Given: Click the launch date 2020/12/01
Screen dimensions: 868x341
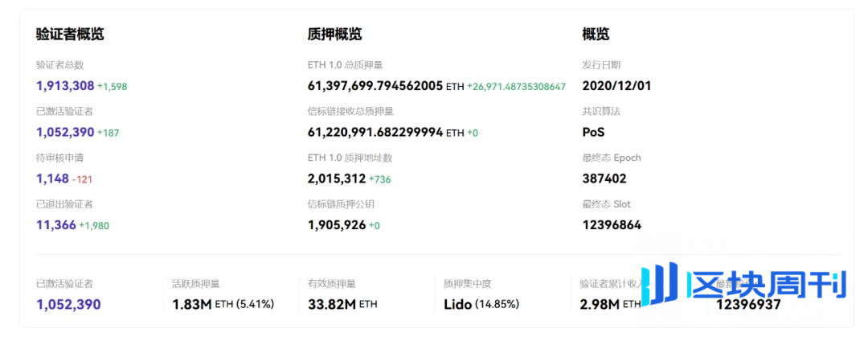Looking at the screenshot, I should click(x=616, y=86).
